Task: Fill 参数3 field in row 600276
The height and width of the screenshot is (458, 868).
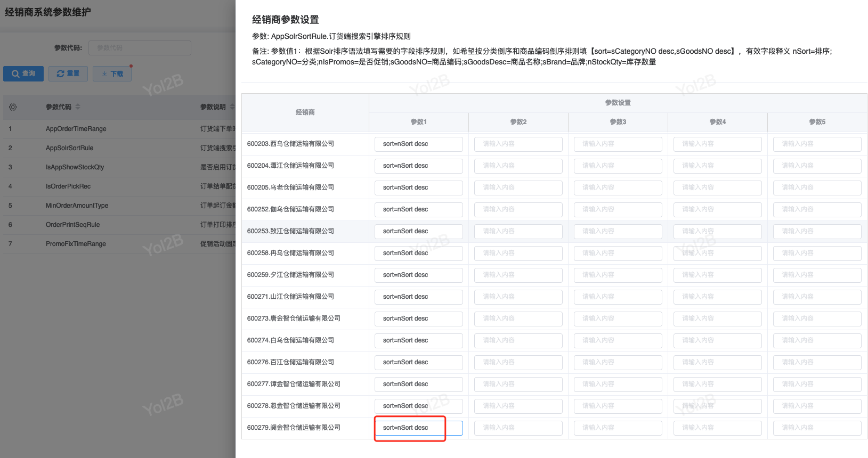Action: [x=618, y=363]
